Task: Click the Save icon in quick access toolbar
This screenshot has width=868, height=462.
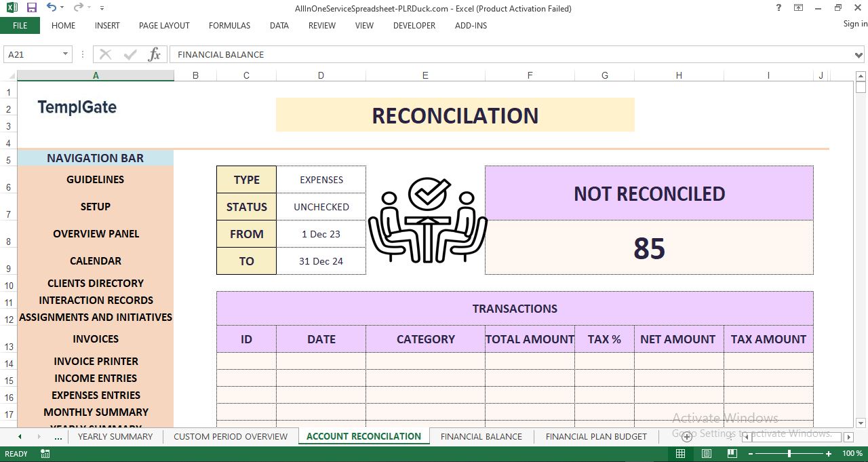Action: [x=32, y=7]
